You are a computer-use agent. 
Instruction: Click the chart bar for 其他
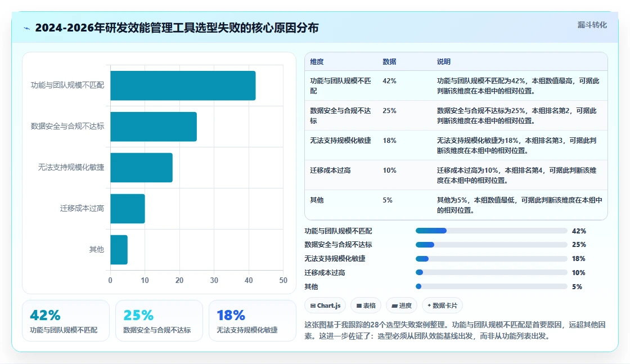119,249
